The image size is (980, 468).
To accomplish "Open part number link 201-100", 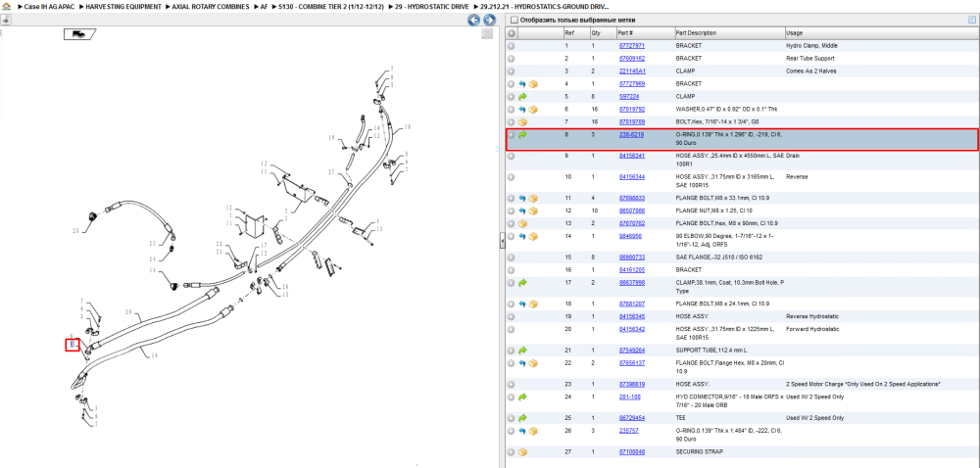I will 629,397.
